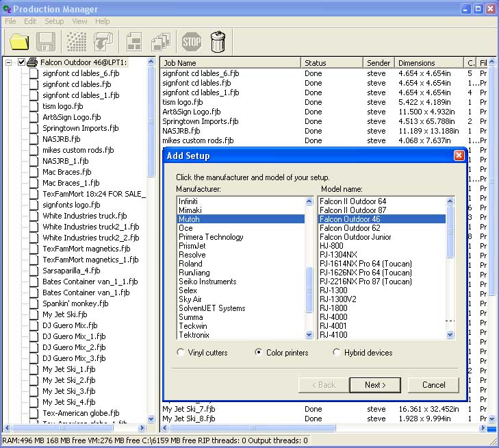Click page icon beside My Jet Ski.fjb
Image resolution: width=499 pixels, height=448 pixels.
[34, 314]
